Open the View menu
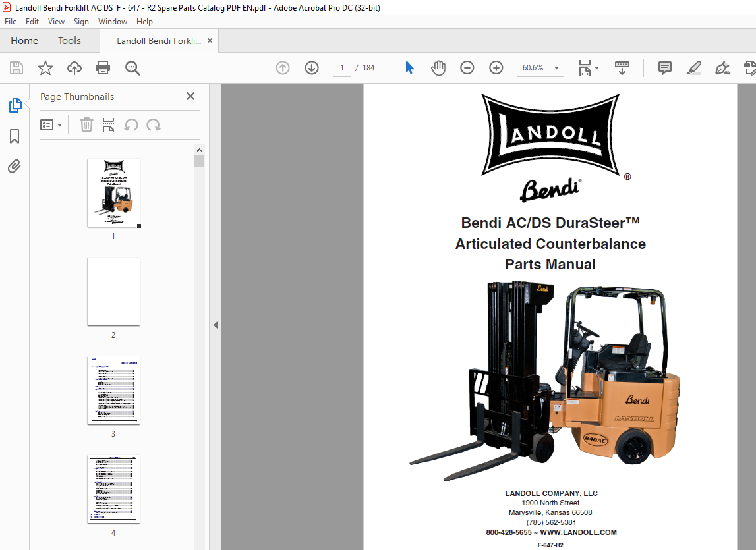 [56, 22]
